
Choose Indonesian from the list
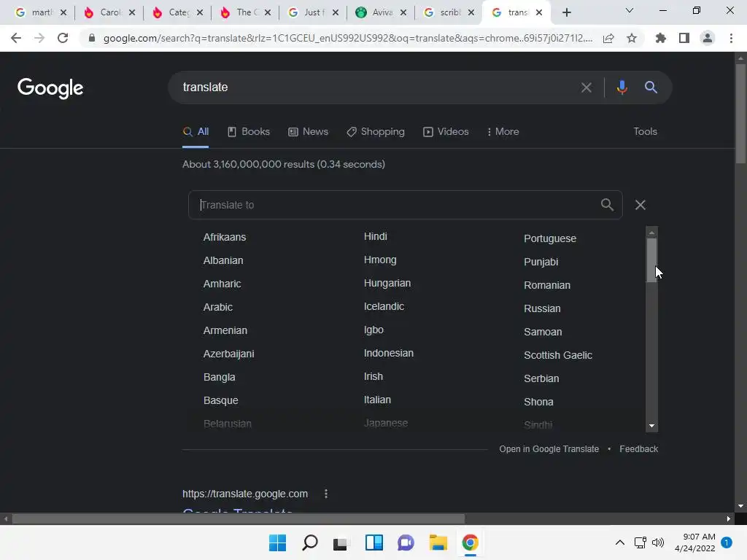pos(388,354)
